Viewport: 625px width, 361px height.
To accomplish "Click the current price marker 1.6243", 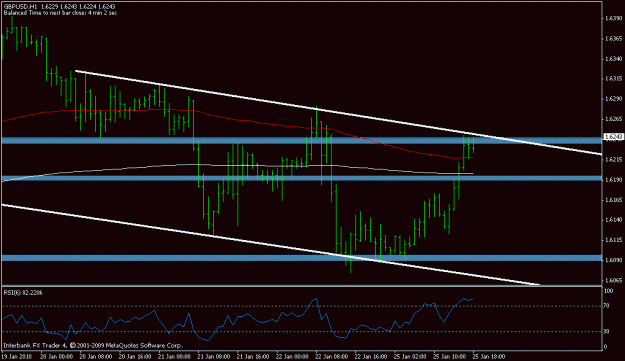I will pyautogui.click(x=613, y=137).
